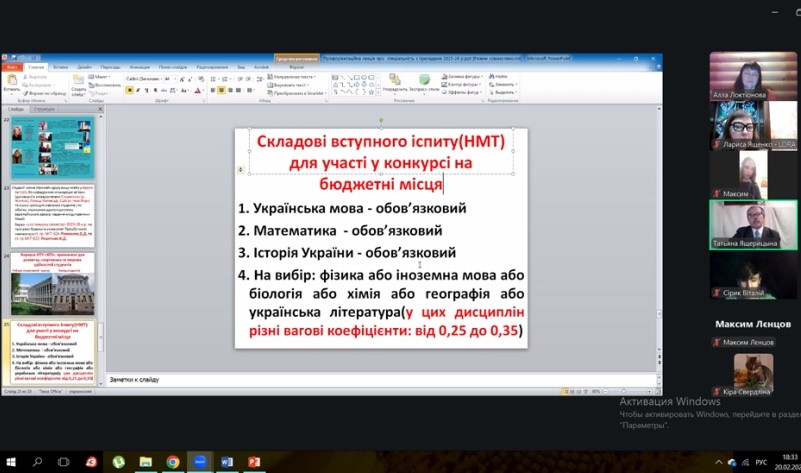Open the File (Файл) tab
The width and height of the screenshot is (801, 473).
[13, 67]
